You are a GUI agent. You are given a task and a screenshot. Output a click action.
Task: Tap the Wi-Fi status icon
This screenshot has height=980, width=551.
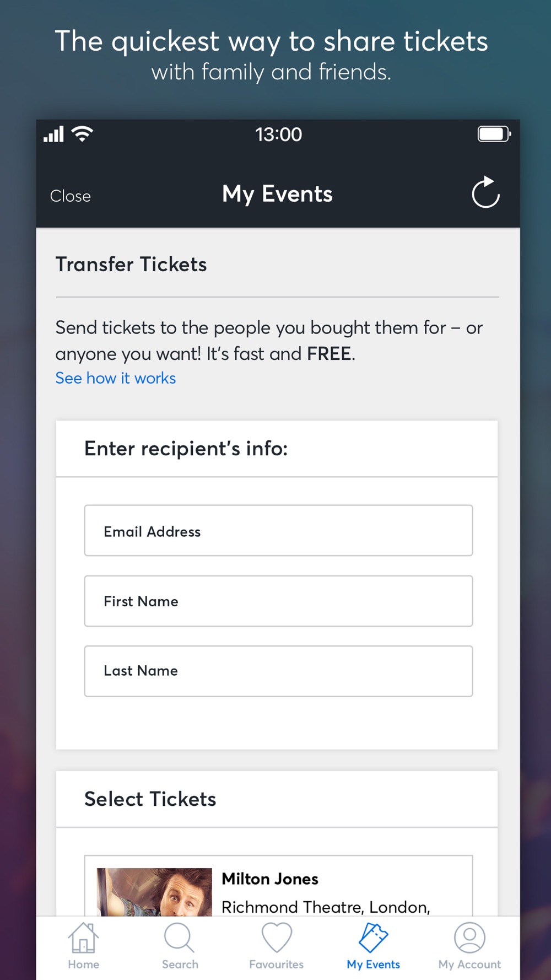coord(83,134)
